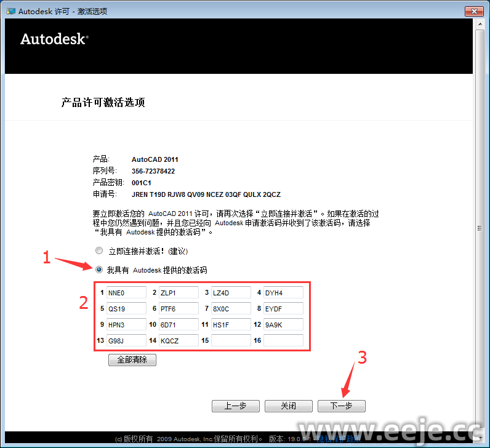Screen dimensions: 490x448
Task: Select 'I have an Autodesk activation code' option
Action: [x=99, y=270]
